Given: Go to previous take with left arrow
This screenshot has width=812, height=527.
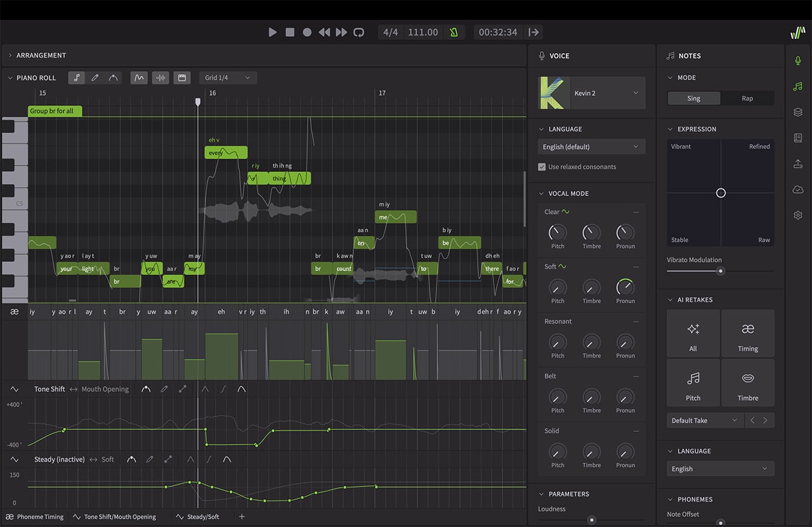Looking at the screenshot, I should (752, 420).
